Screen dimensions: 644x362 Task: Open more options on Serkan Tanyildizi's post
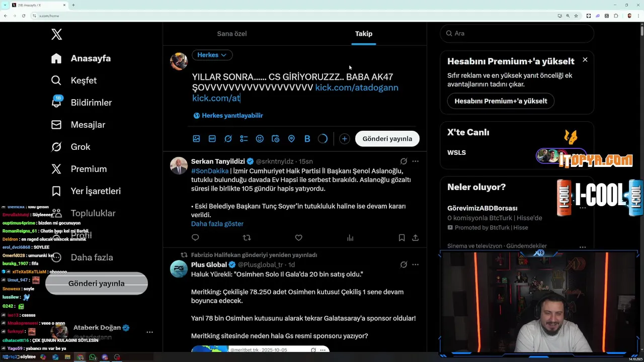click(x=415, y=161)
